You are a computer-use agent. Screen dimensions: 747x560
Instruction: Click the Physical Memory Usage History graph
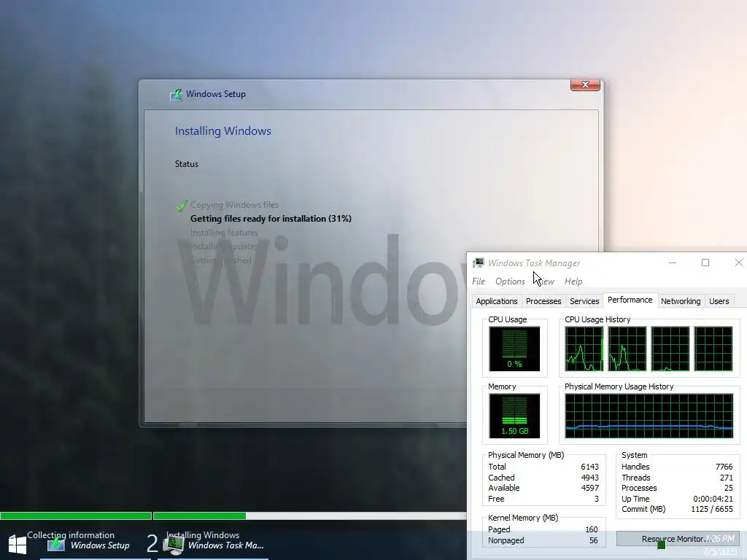tap(649, 416)
